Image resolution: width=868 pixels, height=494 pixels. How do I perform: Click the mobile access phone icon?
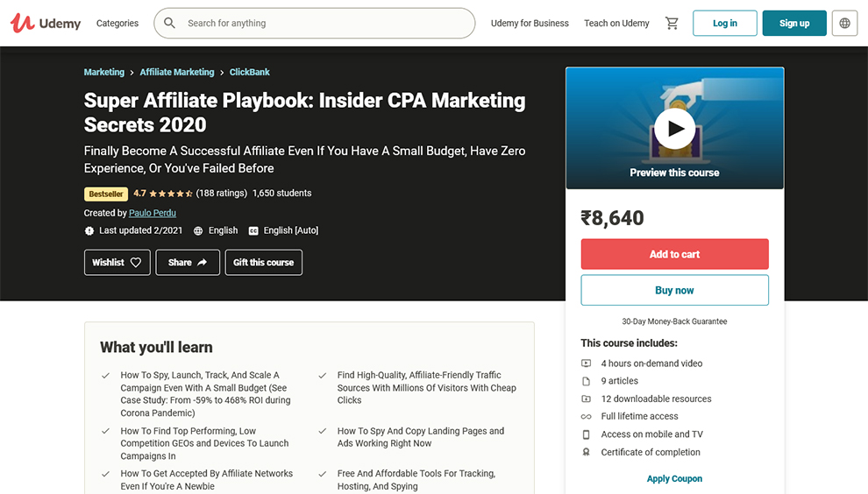586,434
